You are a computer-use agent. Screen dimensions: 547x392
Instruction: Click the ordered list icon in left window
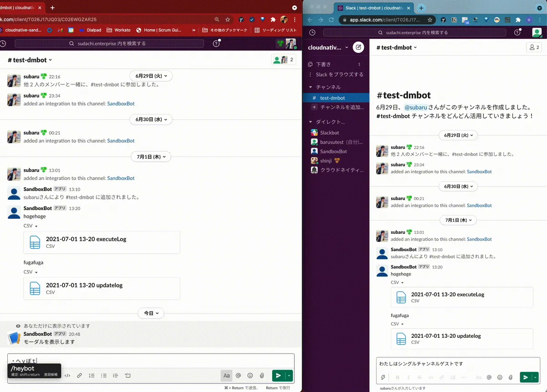pyautogui.click(x=92, y=376)
